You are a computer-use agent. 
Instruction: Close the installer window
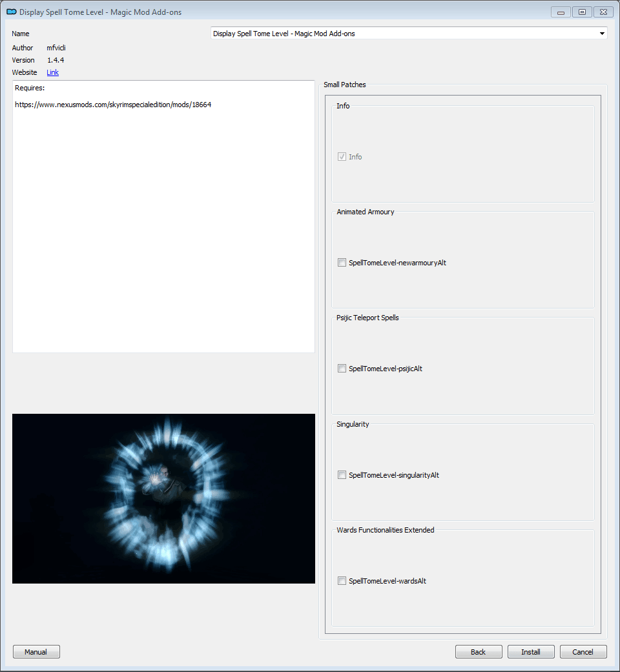[603, 12]
